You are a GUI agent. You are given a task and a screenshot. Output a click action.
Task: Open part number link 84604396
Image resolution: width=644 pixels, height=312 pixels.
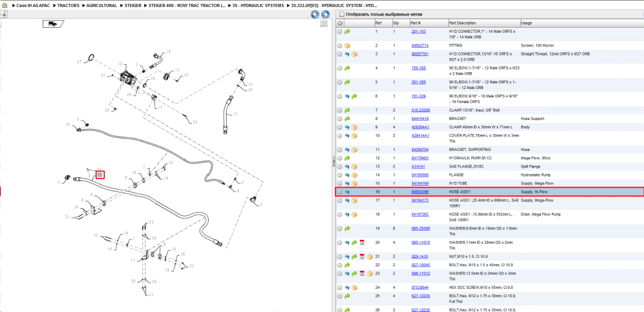[x=420, y=192]
